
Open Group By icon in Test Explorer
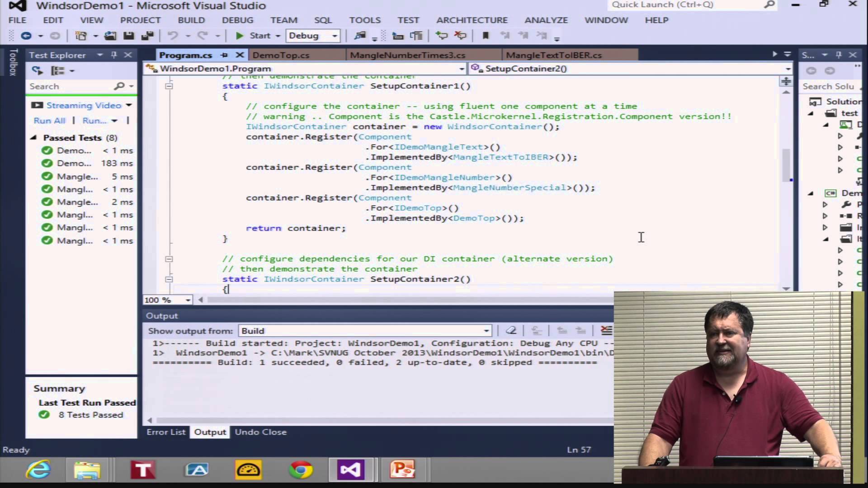[x=58, y=70]
